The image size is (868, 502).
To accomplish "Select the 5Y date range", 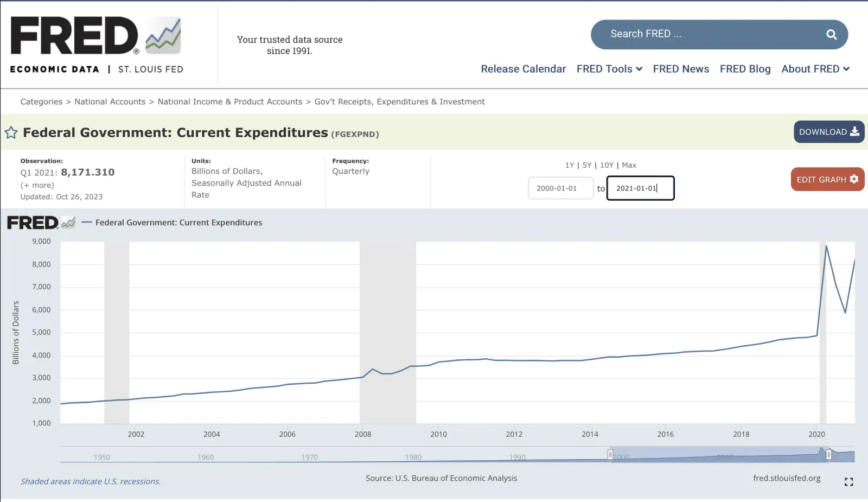I will coord(586,165).
